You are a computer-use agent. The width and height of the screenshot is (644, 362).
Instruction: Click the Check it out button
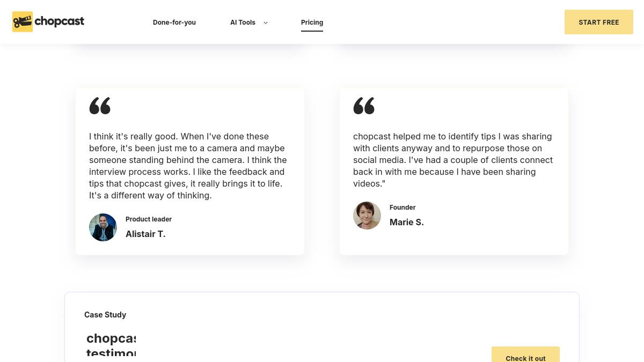click(x=525, y=354)
